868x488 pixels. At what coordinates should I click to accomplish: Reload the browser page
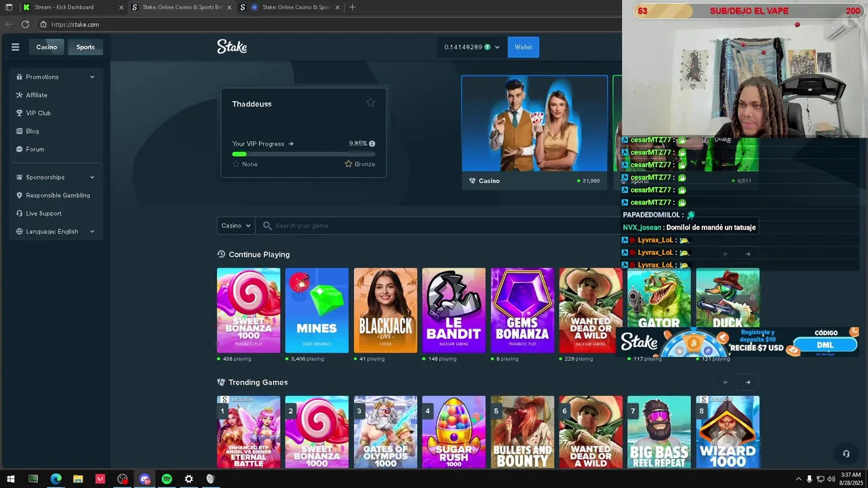(25, 24)
